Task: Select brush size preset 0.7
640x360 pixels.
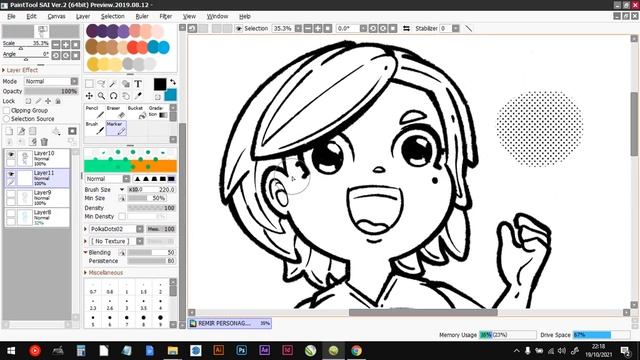Action: (x=93, y=288)
